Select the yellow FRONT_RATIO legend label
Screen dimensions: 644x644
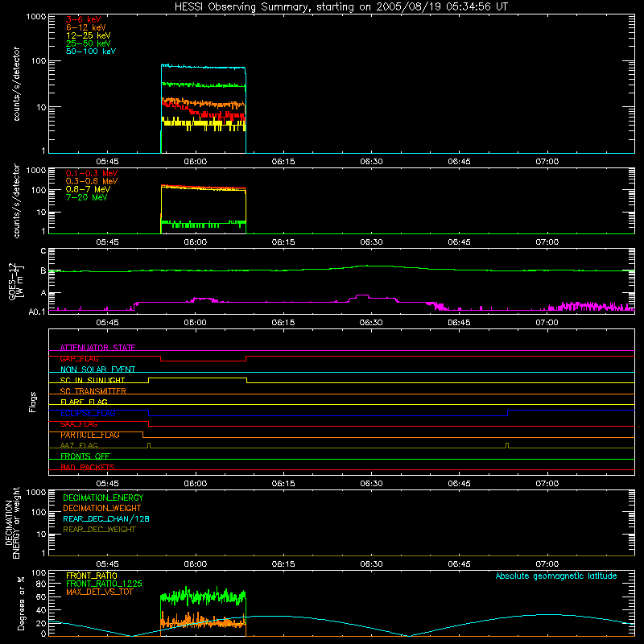pos(92,576)
